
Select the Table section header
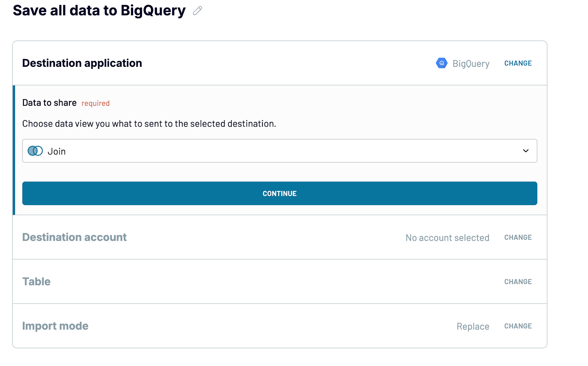click(x=36, y=282)
